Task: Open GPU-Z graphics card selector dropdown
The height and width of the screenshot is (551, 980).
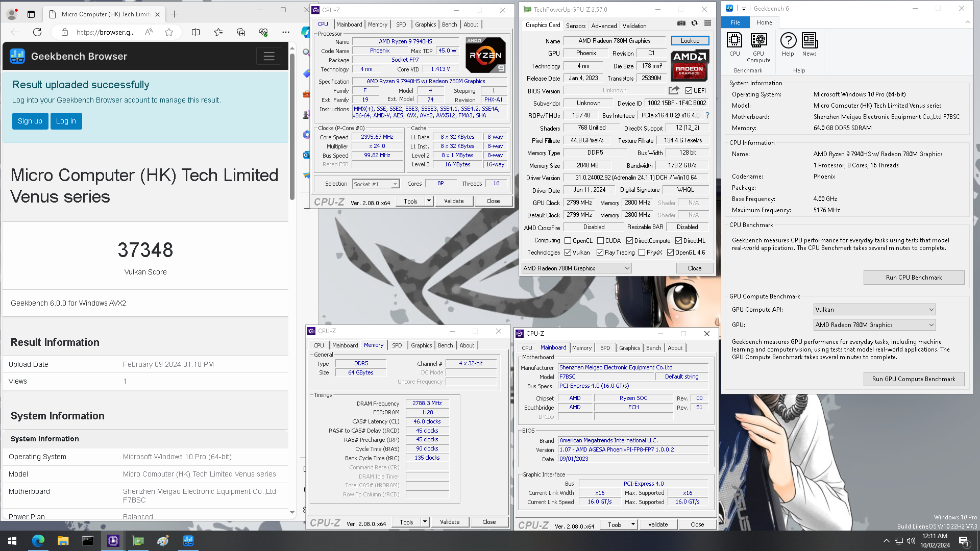Action: coord(576,268)
